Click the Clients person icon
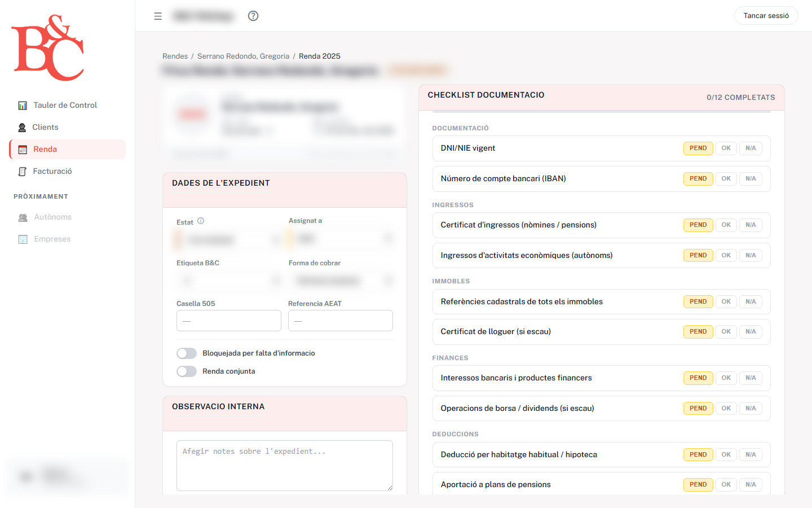Viewport: 812px width, 508px height. [x=22, y=127]
